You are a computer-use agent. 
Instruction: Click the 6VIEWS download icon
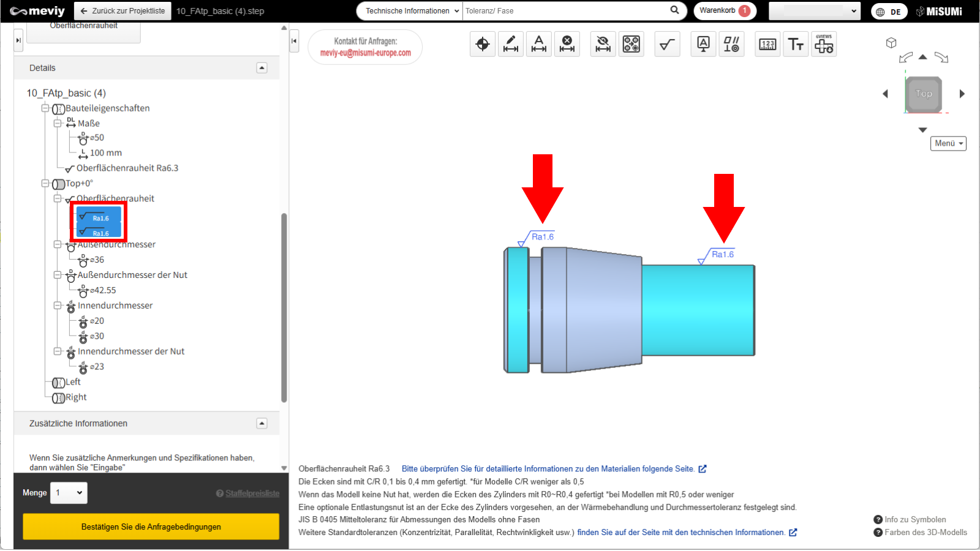coord(824,44)
